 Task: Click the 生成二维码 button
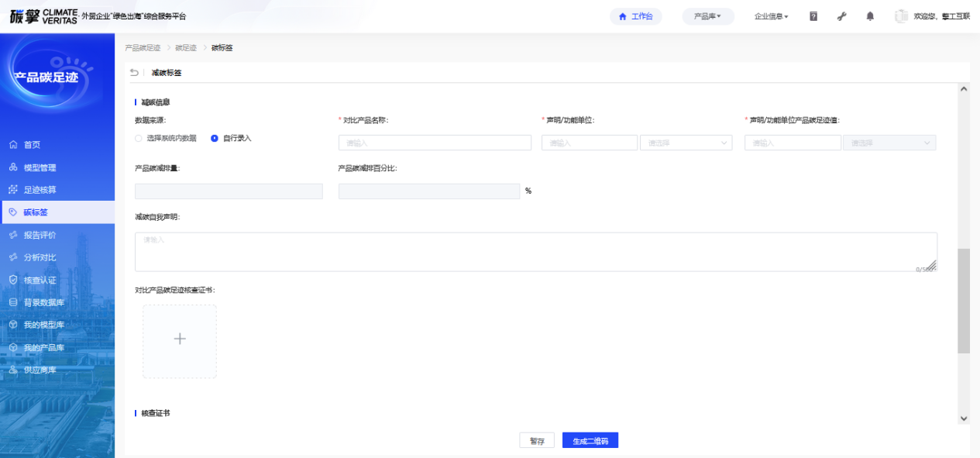pos(590,441)
